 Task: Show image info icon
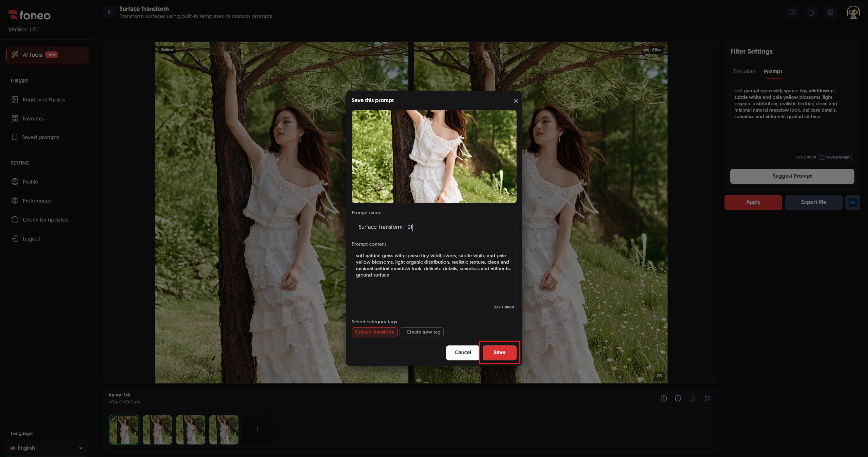pyautogui.click(x=678, y=398)
